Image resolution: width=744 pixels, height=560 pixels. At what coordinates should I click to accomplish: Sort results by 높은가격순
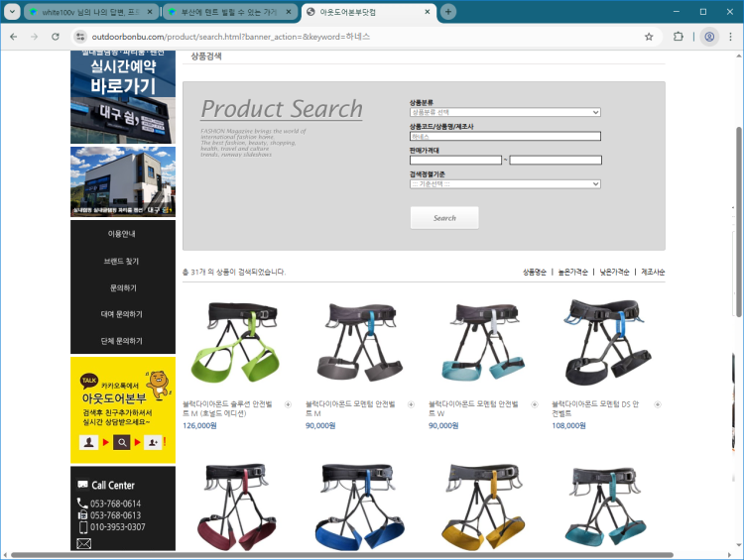pos(572,273)
